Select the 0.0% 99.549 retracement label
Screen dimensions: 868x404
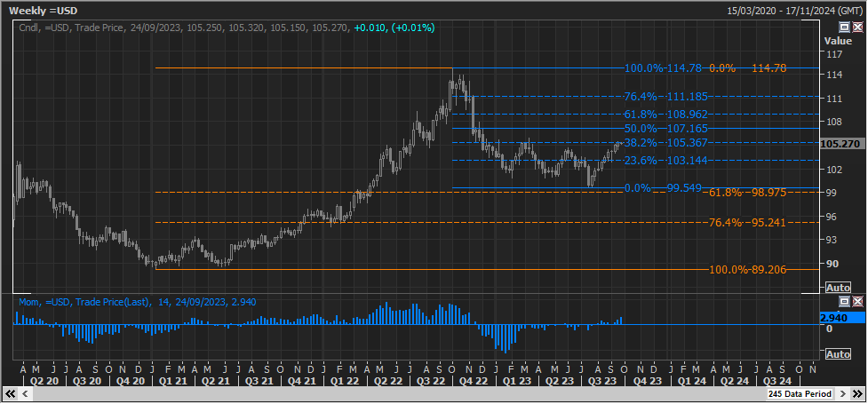click(663, 187)
